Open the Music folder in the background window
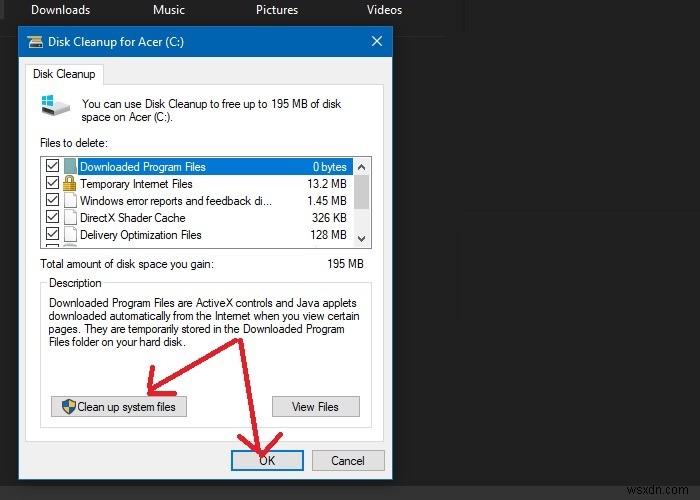700x500 pixels. coord(169,10)
